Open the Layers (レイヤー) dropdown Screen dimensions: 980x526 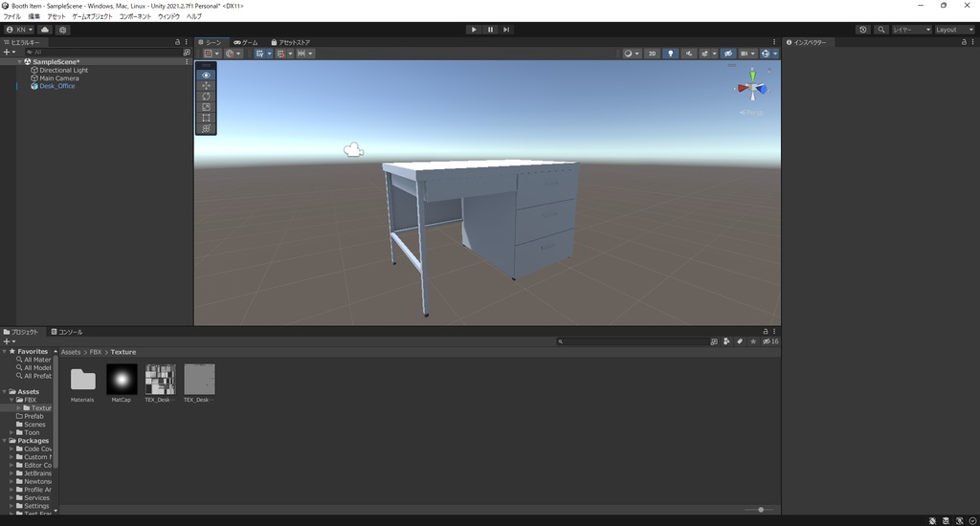coord(911,30)
